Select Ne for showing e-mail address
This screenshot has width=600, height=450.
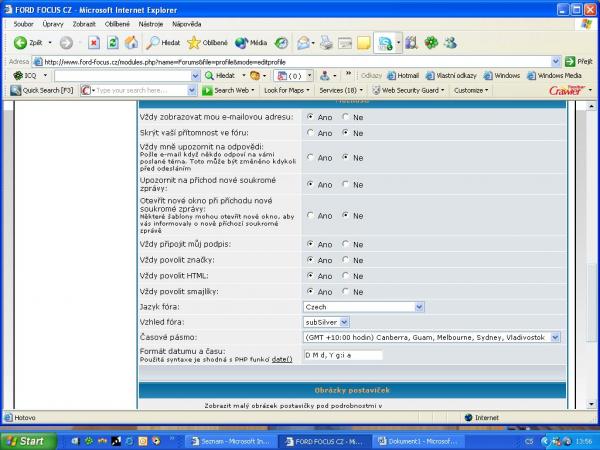(x=346, y=116)
